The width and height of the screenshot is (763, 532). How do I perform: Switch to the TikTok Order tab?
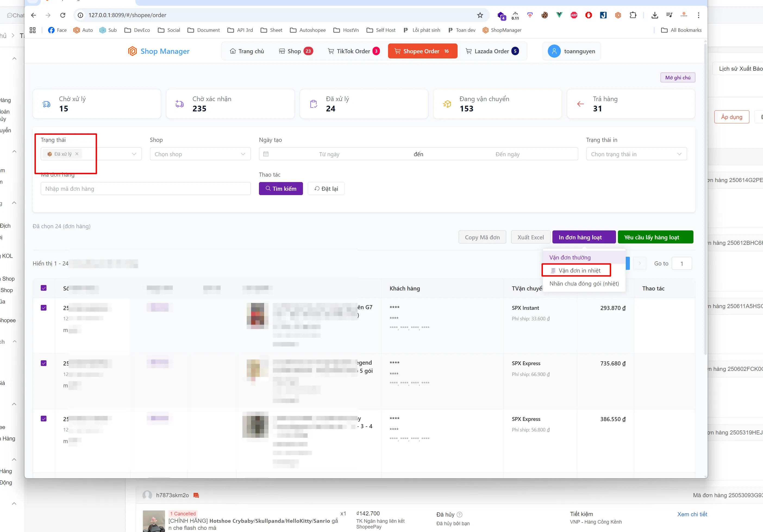point(354,51)
